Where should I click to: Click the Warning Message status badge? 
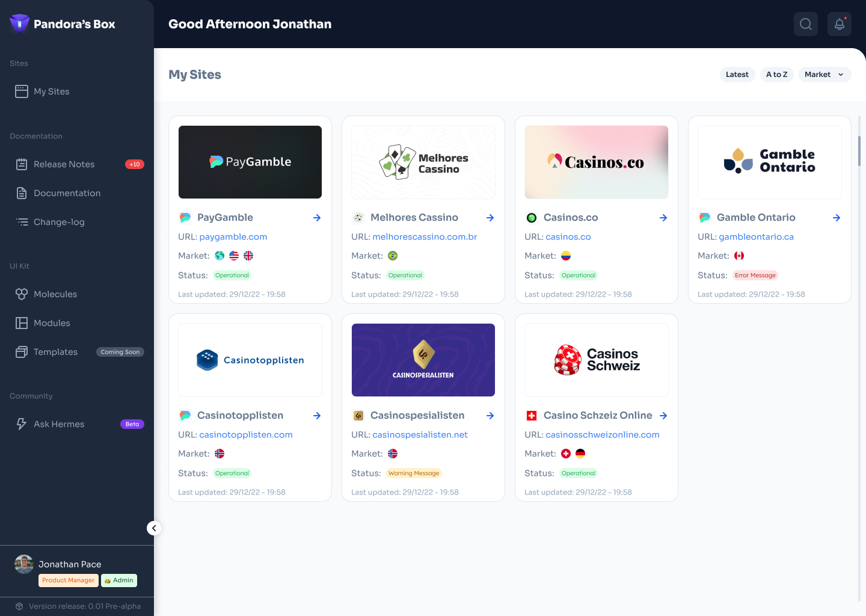(414, 473)
